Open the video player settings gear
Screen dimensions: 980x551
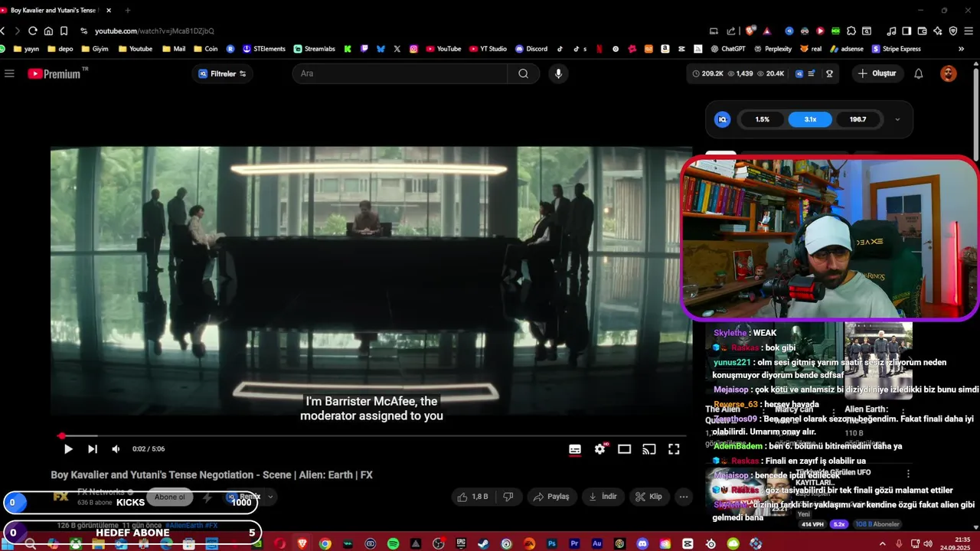point(599,449)
